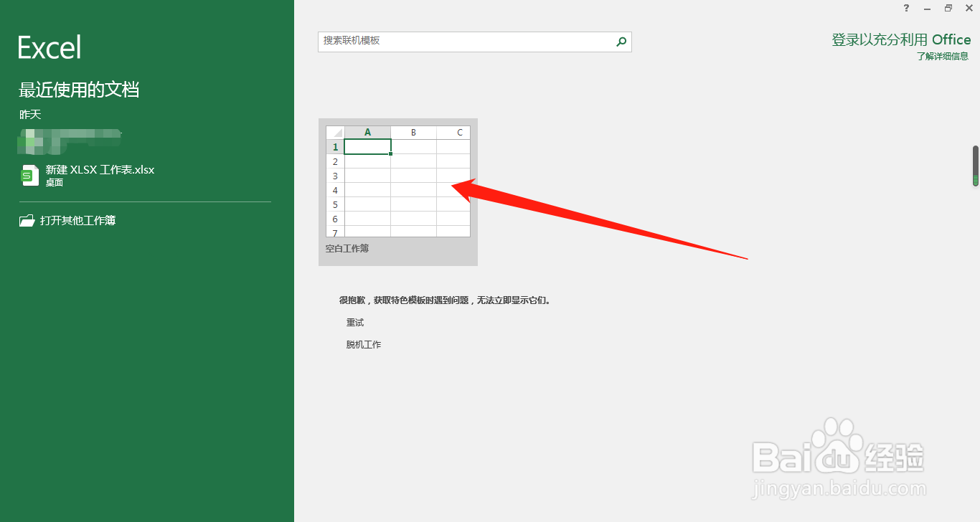The height and width of the screenshot is (522, 980).
Task: Choose 脱机工作 to work offline
Action: 364,345
